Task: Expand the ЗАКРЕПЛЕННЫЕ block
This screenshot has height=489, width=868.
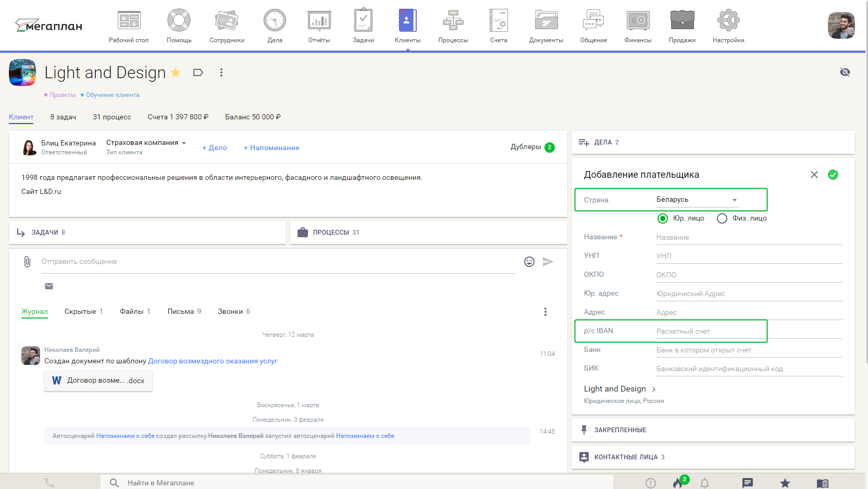Action: click(713, 430)
